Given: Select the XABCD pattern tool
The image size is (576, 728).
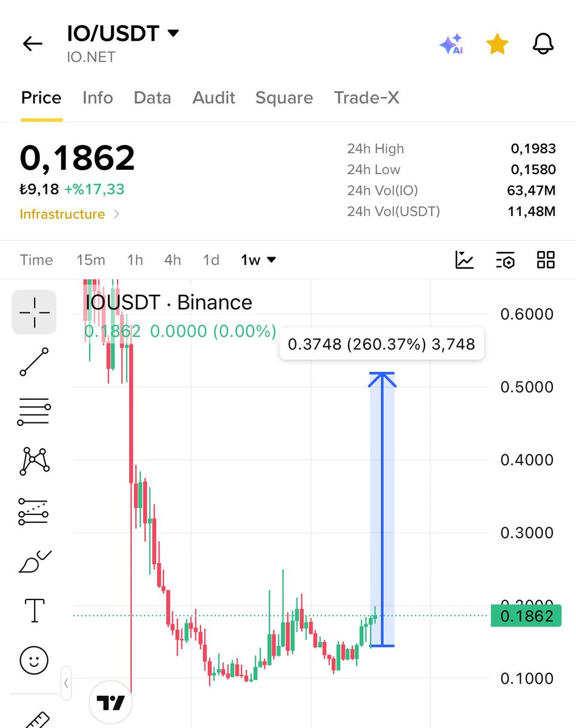Looking at the screenshot, I should pyautogui.click(x=35, y=462).
